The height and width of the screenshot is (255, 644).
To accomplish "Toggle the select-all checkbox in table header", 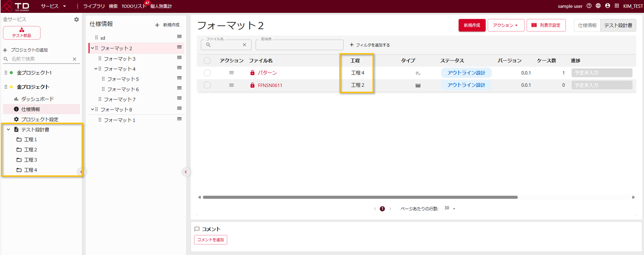I will [207, 61].
